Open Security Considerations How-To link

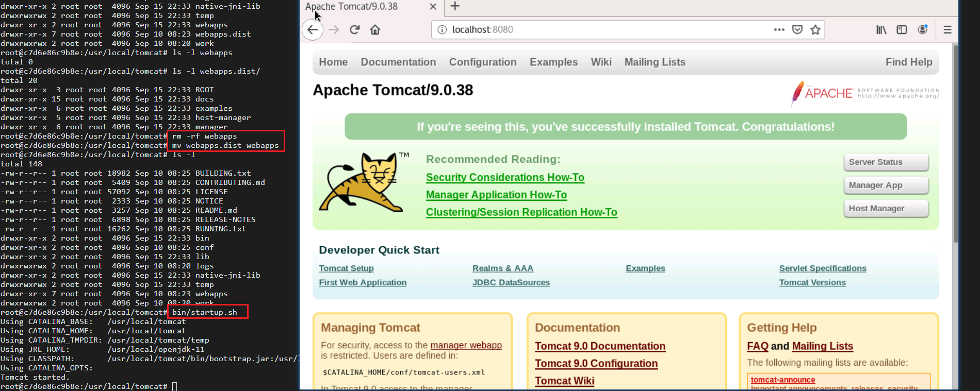pyautogui.click(x=505, y=178)
